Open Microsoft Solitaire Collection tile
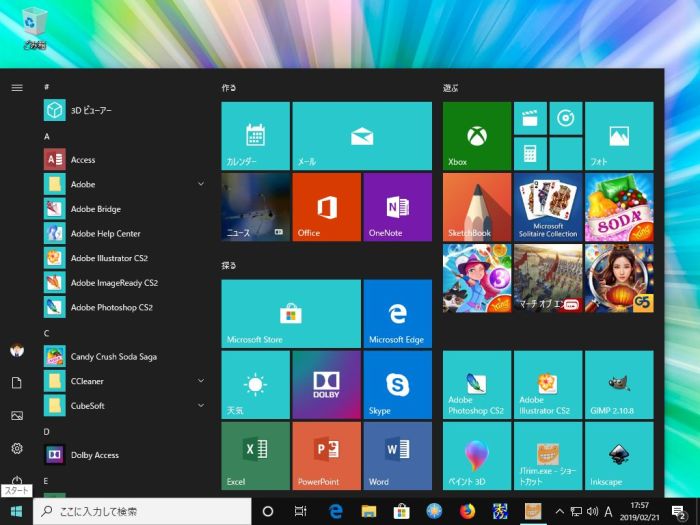 (547, 207)
